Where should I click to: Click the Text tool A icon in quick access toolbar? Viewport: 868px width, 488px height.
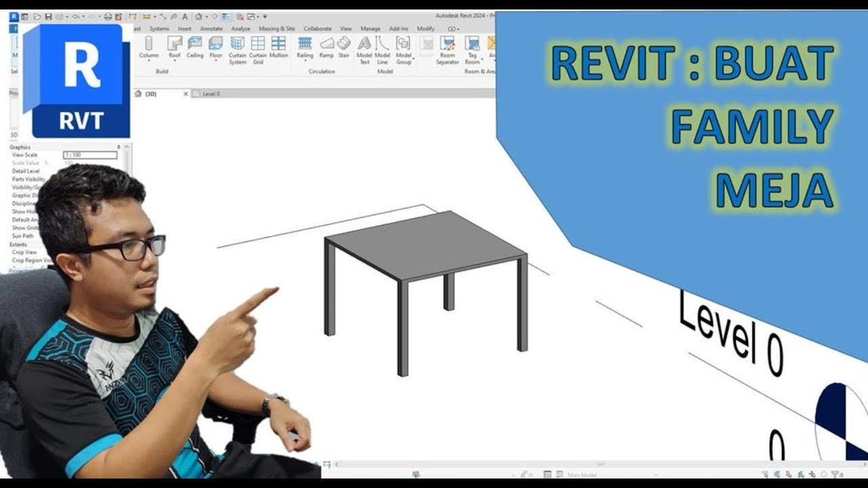coord(185,17)
